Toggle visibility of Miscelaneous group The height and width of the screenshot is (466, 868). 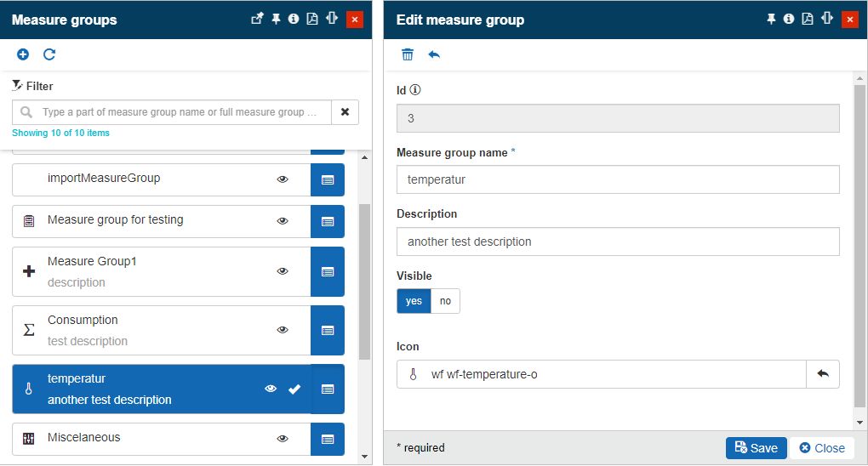click(x=283, y=439)
